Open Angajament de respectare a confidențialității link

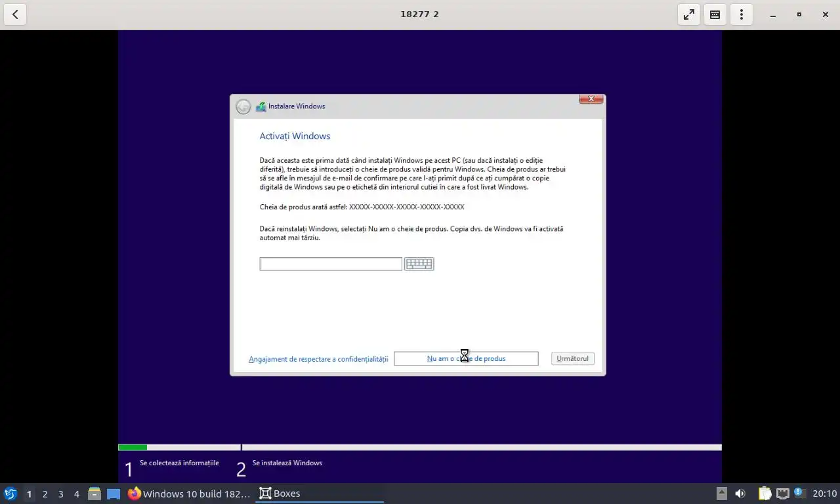(x=318, y=359)
